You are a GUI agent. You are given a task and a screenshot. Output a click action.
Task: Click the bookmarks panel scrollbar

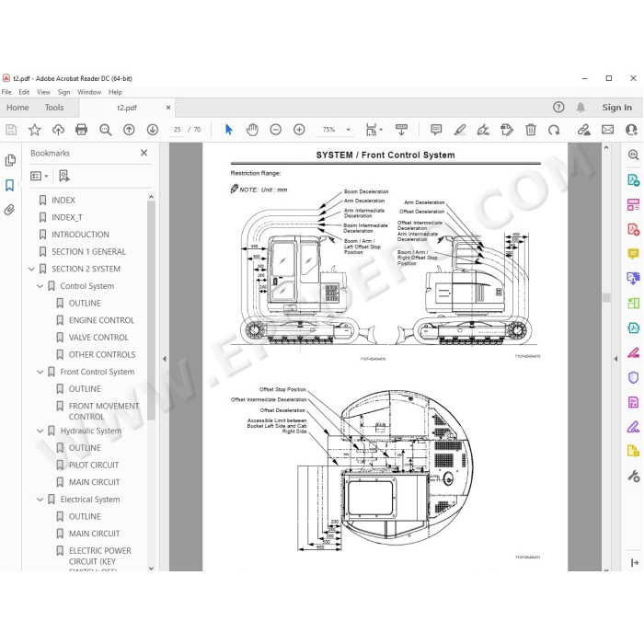click(x=151, y=311)
